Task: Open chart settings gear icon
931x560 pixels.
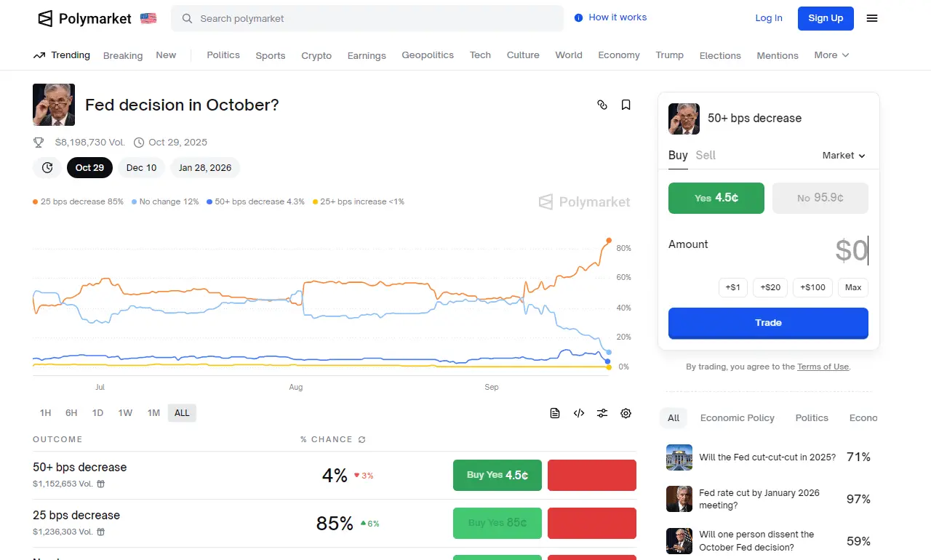Action: (626, 413)
